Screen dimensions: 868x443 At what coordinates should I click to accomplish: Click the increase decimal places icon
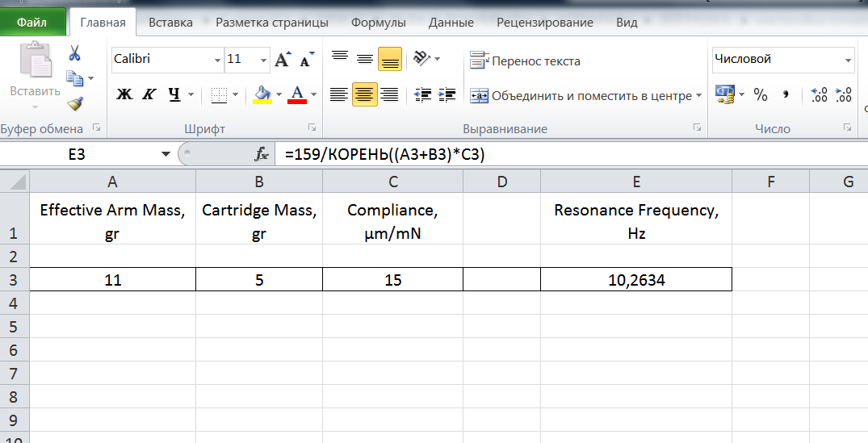819,95
